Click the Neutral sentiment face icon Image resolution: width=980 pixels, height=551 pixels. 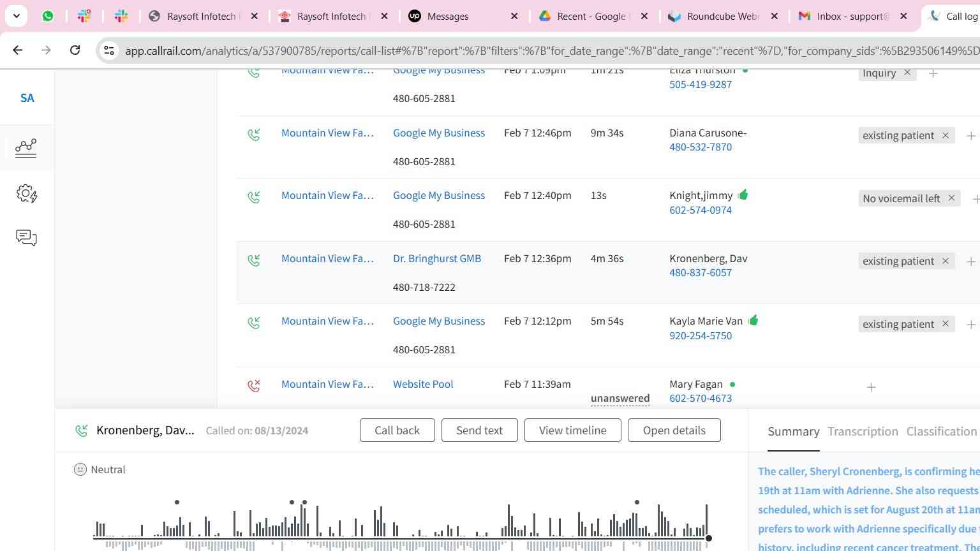pos(80,469)
